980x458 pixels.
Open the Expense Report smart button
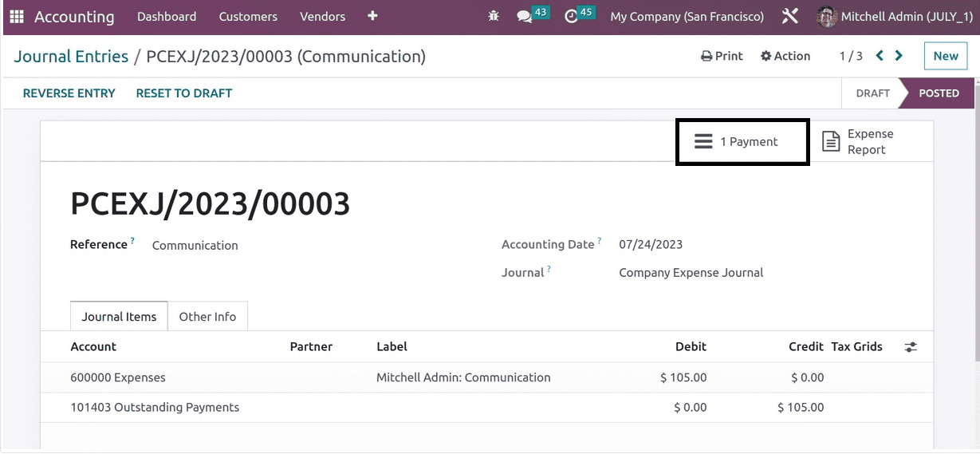(870, 142)
